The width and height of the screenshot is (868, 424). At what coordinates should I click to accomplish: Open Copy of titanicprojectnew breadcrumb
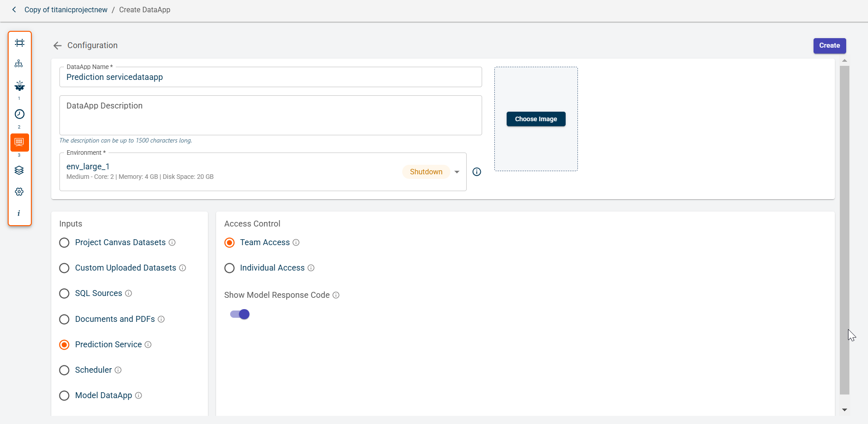click(66, 10)
